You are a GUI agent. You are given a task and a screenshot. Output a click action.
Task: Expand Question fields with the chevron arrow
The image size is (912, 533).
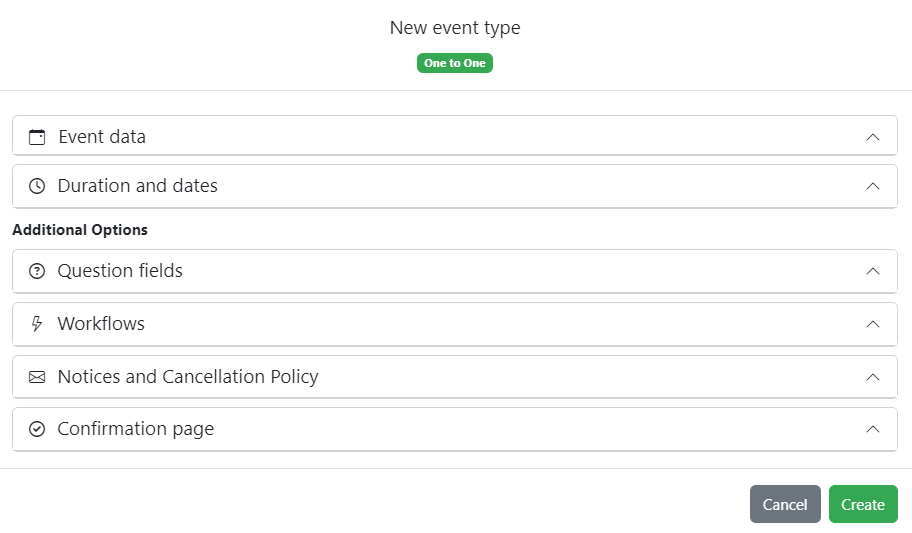(872, 271)
